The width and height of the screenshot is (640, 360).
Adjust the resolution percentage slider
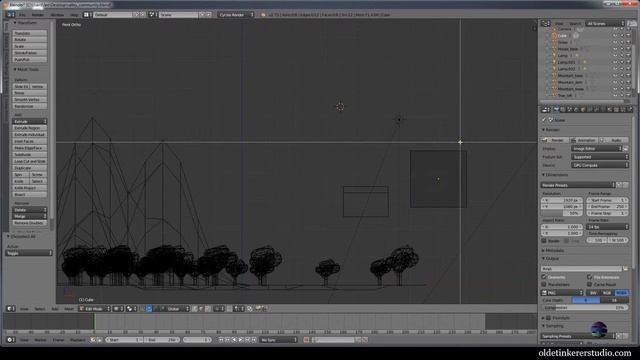coord(562,213)
